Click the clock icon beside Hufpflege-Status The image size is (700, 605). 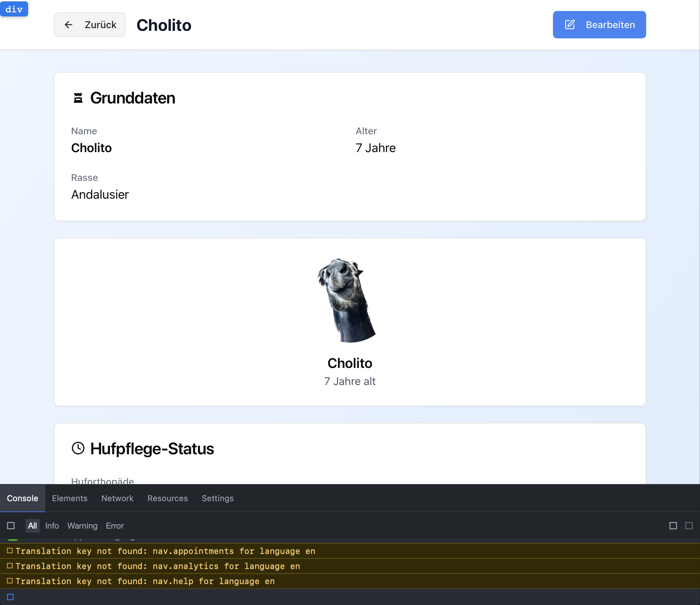tap(78, 448)
